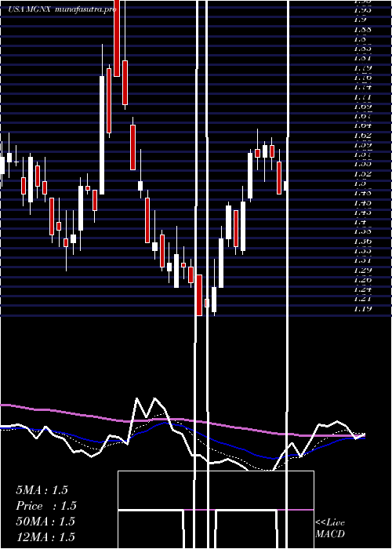Click the 1.24 price axis label
Viewport: 392px width, 549px height.
(x=362, y=289)
